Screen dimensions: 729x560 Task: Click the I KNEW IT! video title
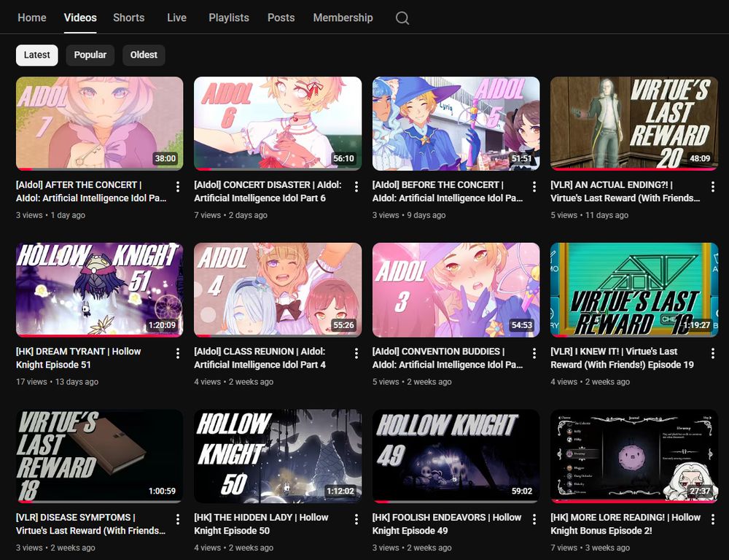coord(622,358)
